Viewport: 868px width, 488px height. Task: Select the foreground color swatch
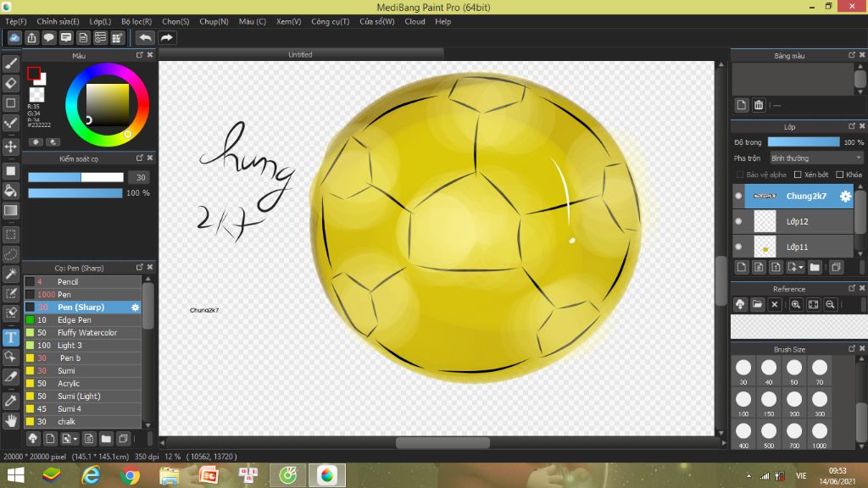34,73
